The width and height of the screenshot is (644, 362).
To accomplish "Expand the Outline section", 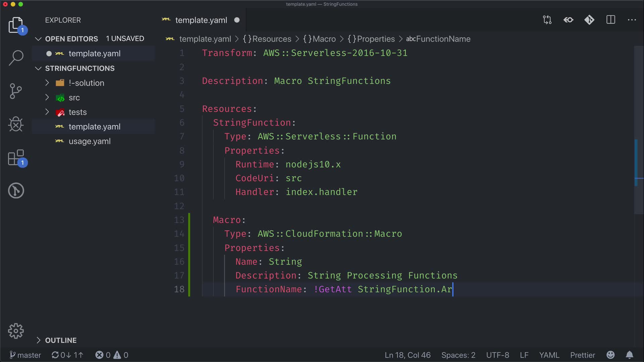I will pyautogui.click(x=61, y=340).
